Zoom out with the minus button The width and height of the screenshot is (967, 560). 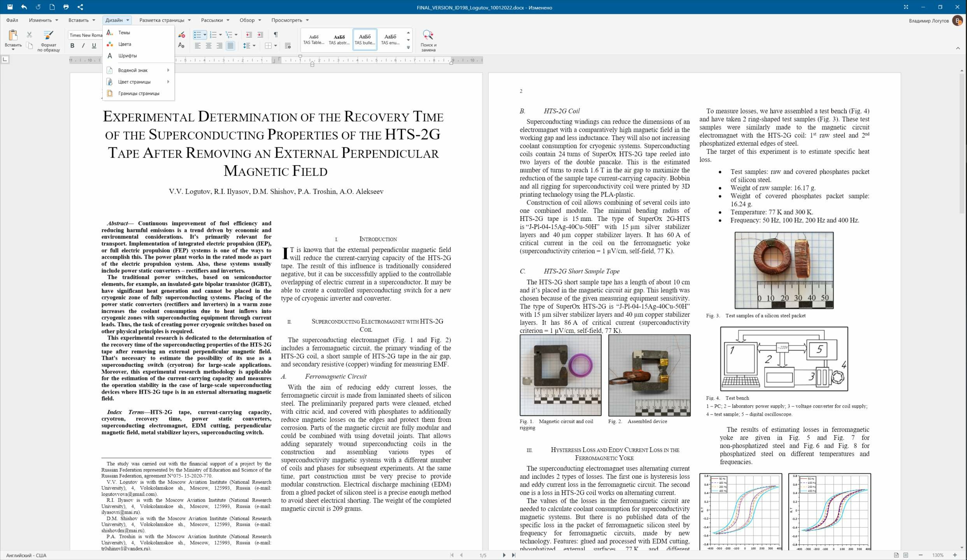[921, 555]
